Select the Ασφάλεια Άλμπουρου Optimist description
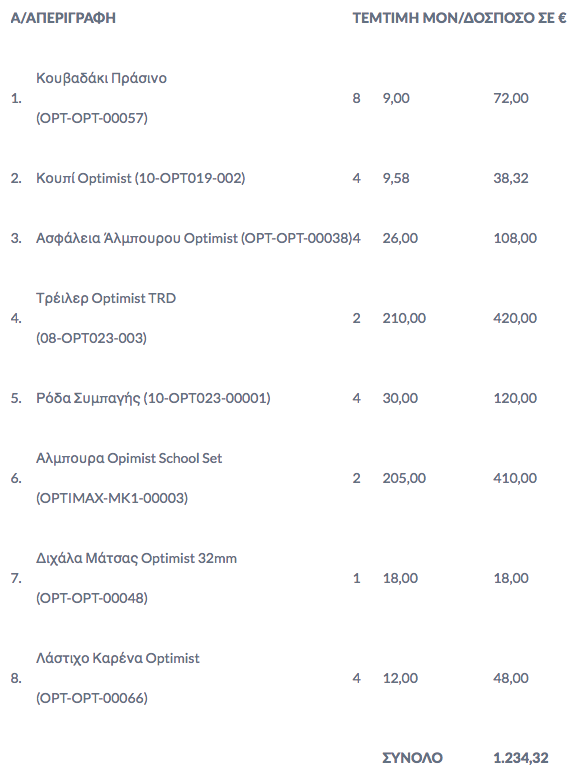Screen dimensions: 579x778 [x=193, y=238]
